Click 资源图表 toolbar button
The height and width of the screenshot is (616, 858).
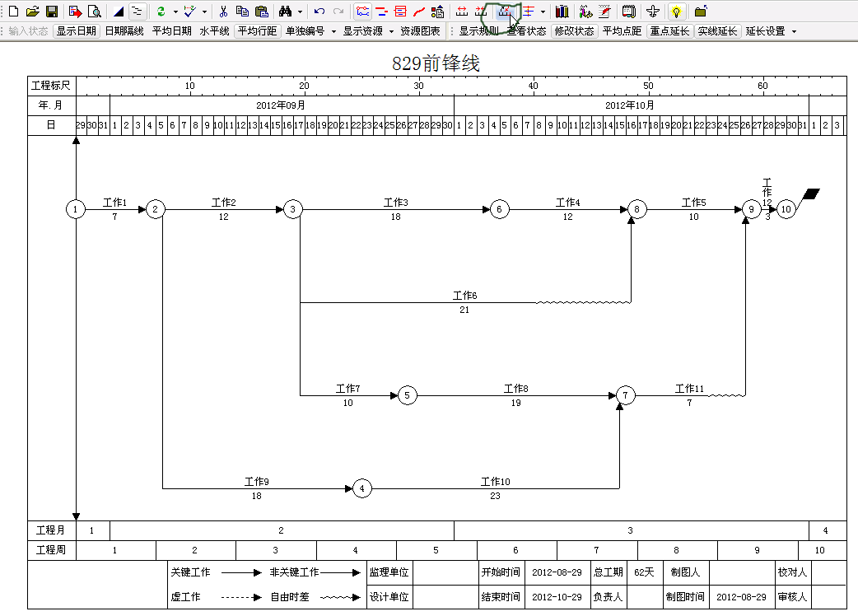pyautogui.click(x=420, y=31)
